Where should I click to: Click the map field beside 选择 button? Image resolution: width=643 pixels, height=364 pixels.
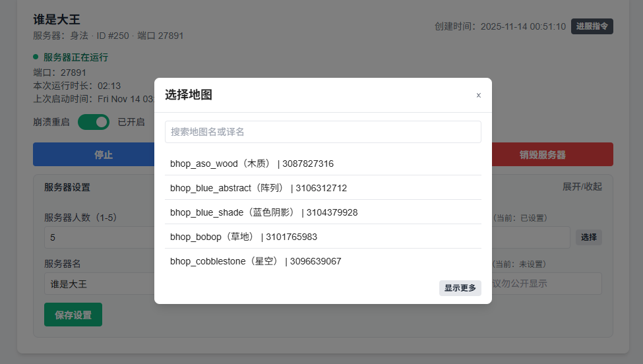click(531, 237)
